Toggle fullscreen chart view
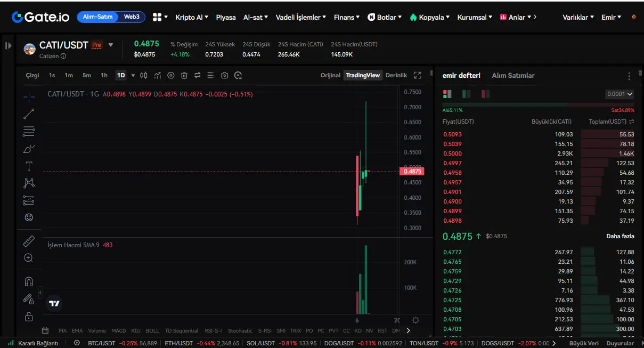The width and height of the screenshot is (644, 348). (x=418, y=75)
